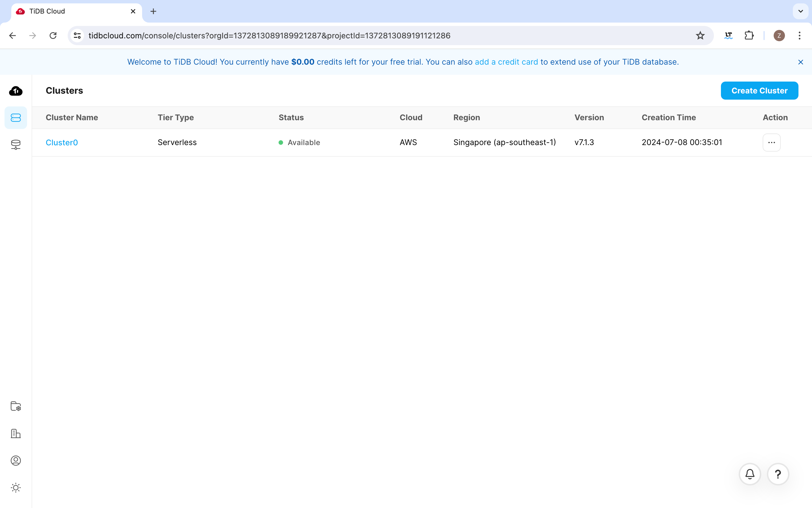This screenshot has width=812, height=508.
Task: Click the Cluster Name column header
Action: [x=72, y=118]
